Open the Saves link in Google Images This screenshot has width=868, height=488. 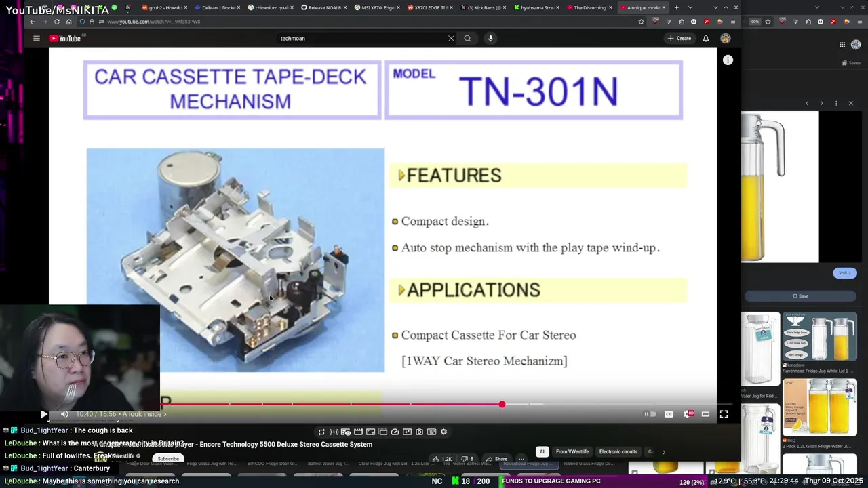click(851, 63)
